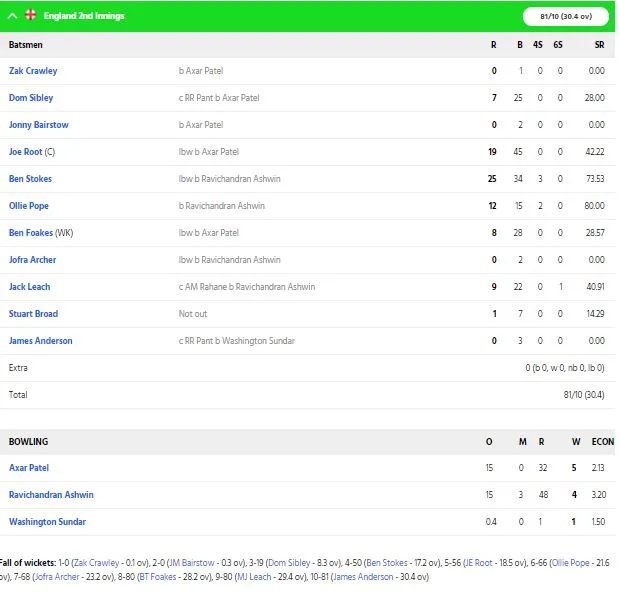Click the W column header in bowling table
The image size is (620, 596).
point(576,442)
